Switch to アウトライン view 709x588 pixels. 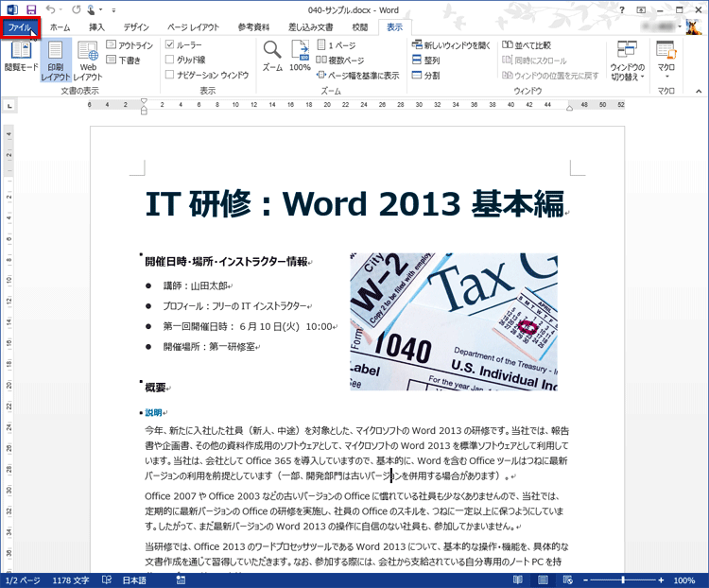coord(130,44)
